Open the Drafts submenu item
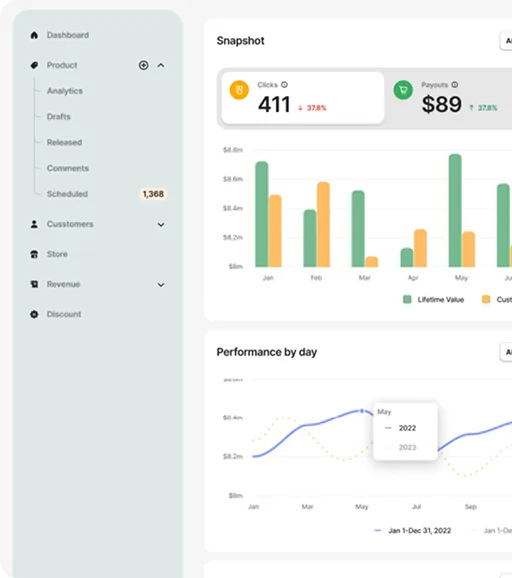 tap(59, 117)
